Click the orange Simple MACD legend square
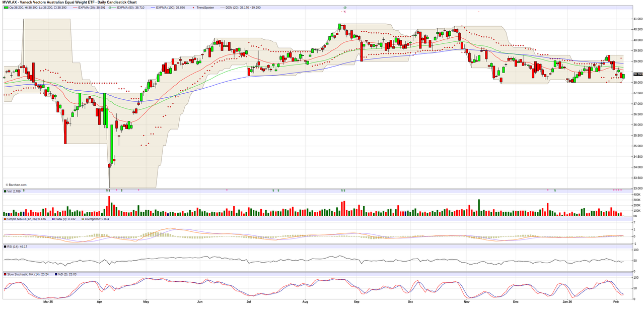644x310 pixels. click(5, 219)
